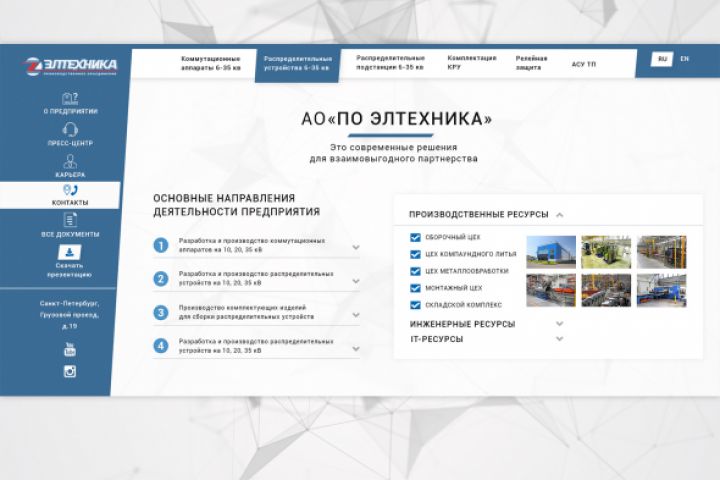The width and height of the screenshot is (720, 480).
Task: Open the bottom-middle assembly floor thumbnail
Action: pos(606,290)
